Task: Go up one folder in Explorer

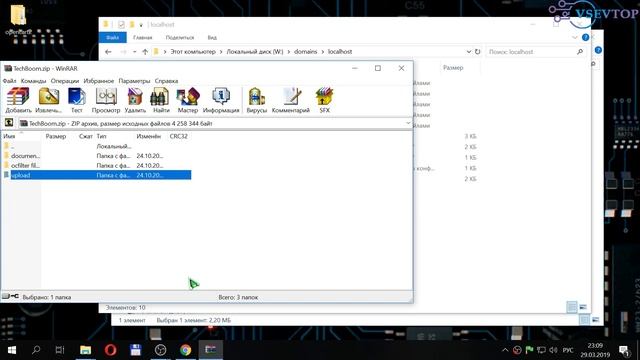Action: (x=145, y=52)
